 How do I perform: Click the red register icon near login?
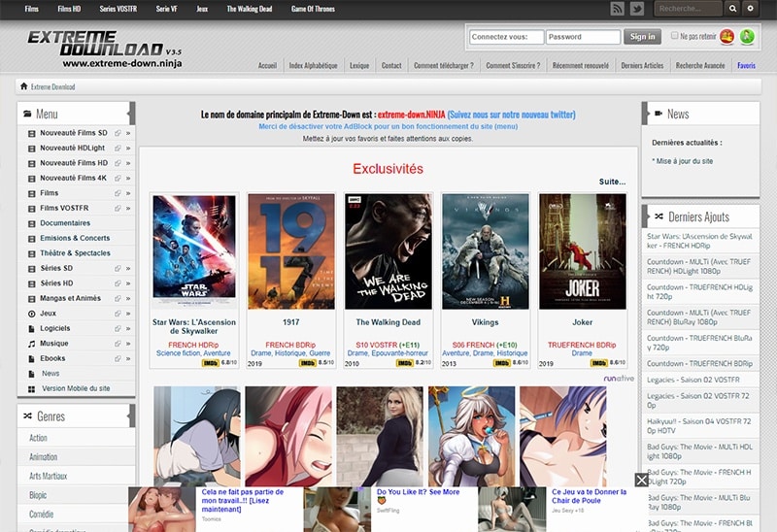(x=726, y=36)
